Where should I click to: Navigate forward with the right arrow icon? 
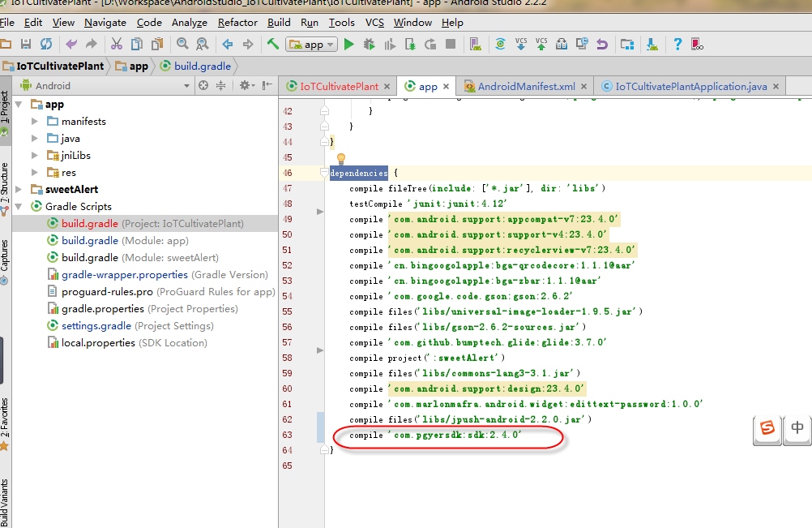click(248, 45)
